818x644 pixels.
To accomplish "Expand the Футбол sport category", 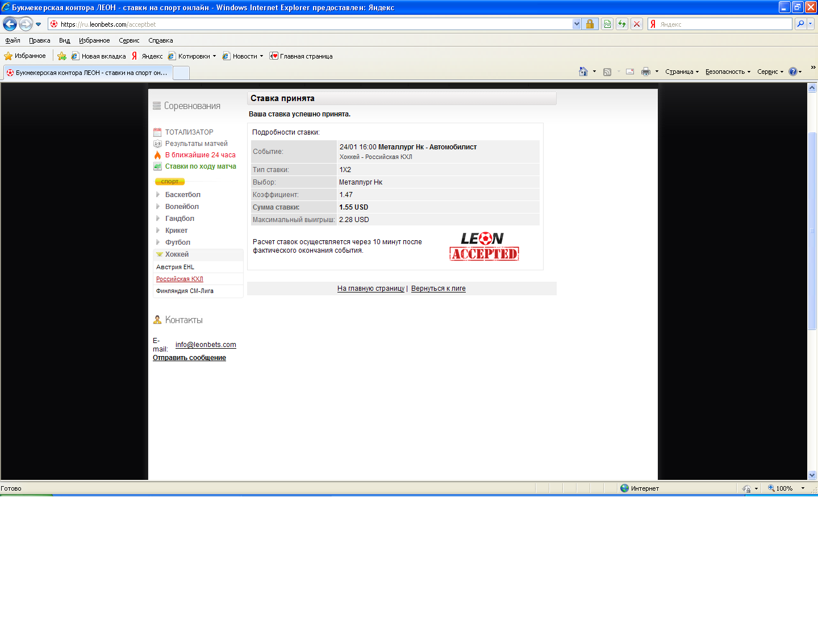I will [177, 242].
